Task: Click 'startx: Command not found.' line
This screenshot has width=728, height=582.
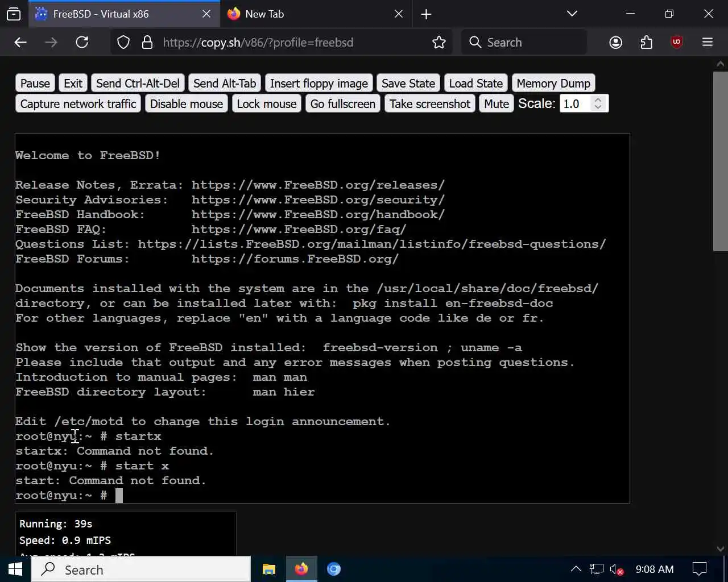Action: pyautogui.click(x=114, y=451)
